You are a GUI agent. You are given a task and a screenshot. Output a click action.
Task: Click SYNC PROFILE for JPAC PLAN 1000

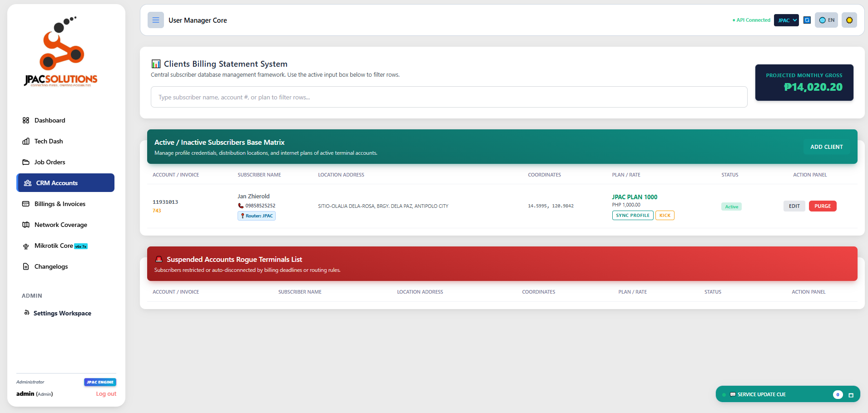(633, 216)
